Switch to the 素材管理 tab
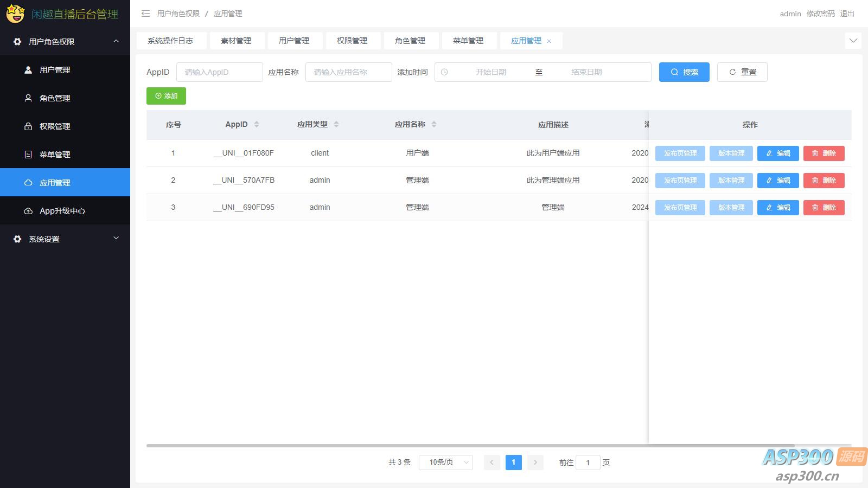Viewport: 868px width, 488px height. [236, 41]
